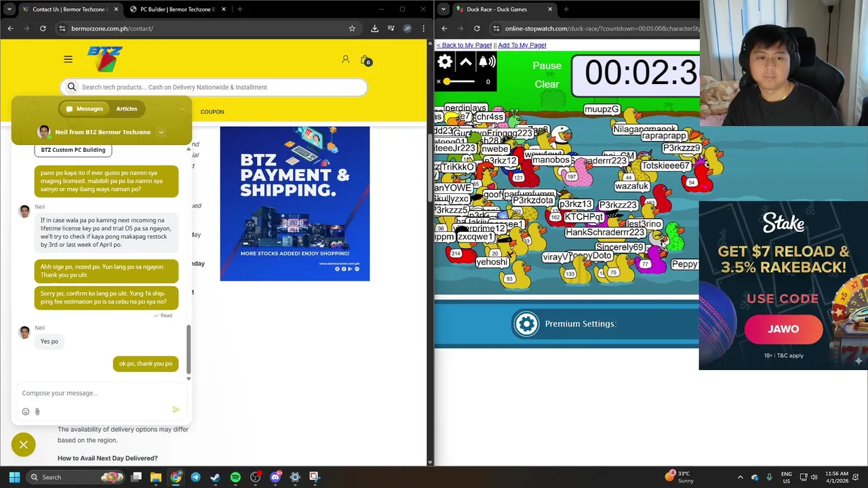This screenshot has height=488, width=868.
Task: Open tab search dropdown in left Chrome window
Action: (x=9, y=9)
